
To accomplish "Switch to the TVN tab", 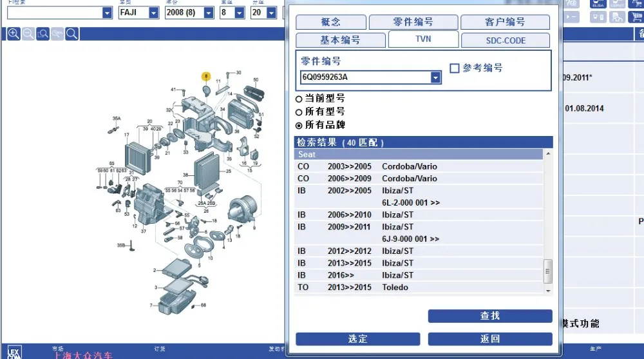I will (423, 39).
